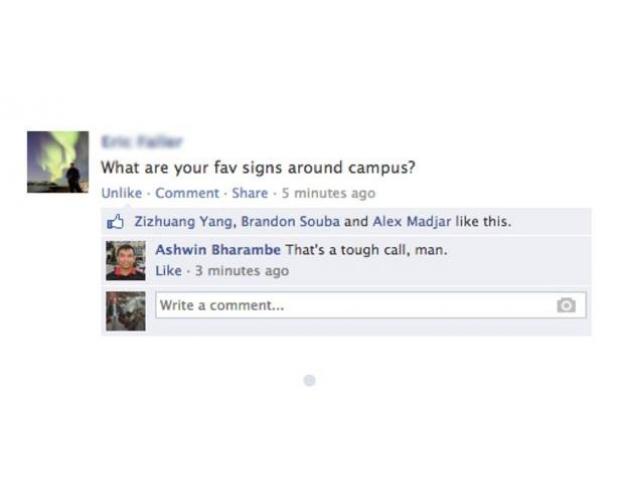The height and width of the screenshot is (490, 620).
Task: Open the 5 minutes ago timestamp
Action: (328, 193)
